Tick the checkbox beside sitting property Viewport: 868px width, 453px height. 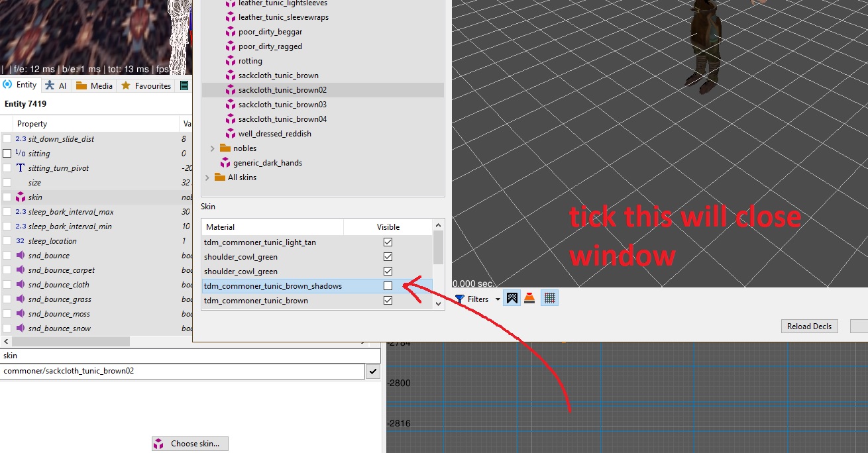coord(7,154)
